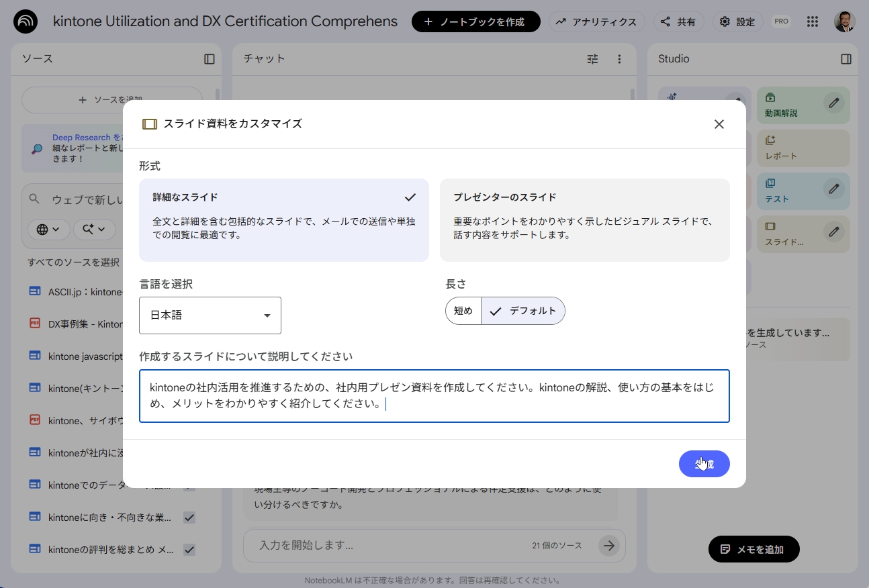Click the NotebookLM logo icon
This screenshot has width=869, height=588.
[x=26, y=21]
